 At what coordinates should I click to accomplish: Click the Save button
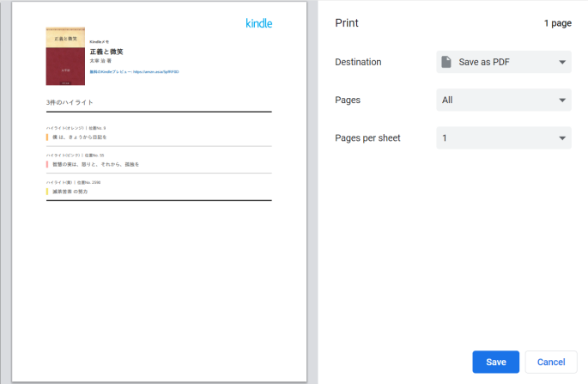496,362
